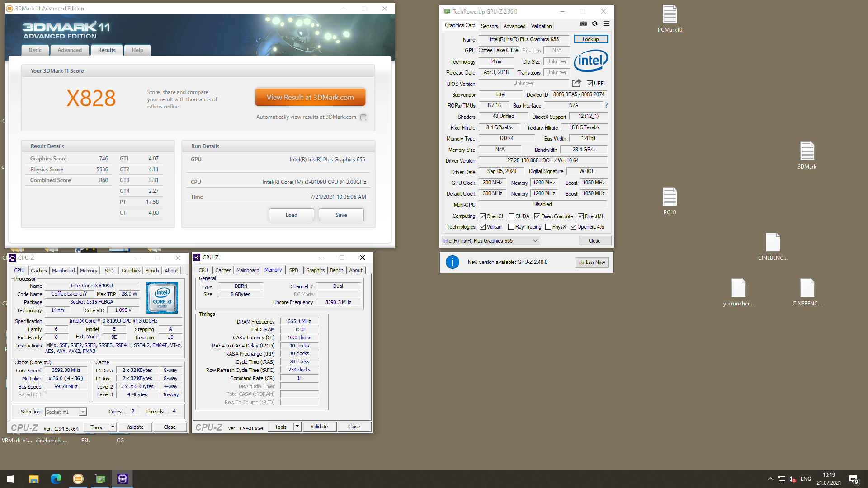This screenshot has height=488, width=868.
Task: Open GPU selection dropdown in GPU-Z
Action: click(491, 241)
